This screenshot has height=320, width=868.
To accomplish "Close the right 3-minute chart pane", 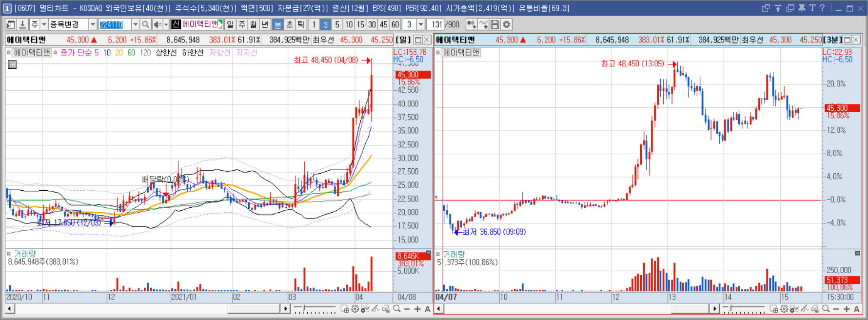I will pyautogui.click(x=856, y=40).
